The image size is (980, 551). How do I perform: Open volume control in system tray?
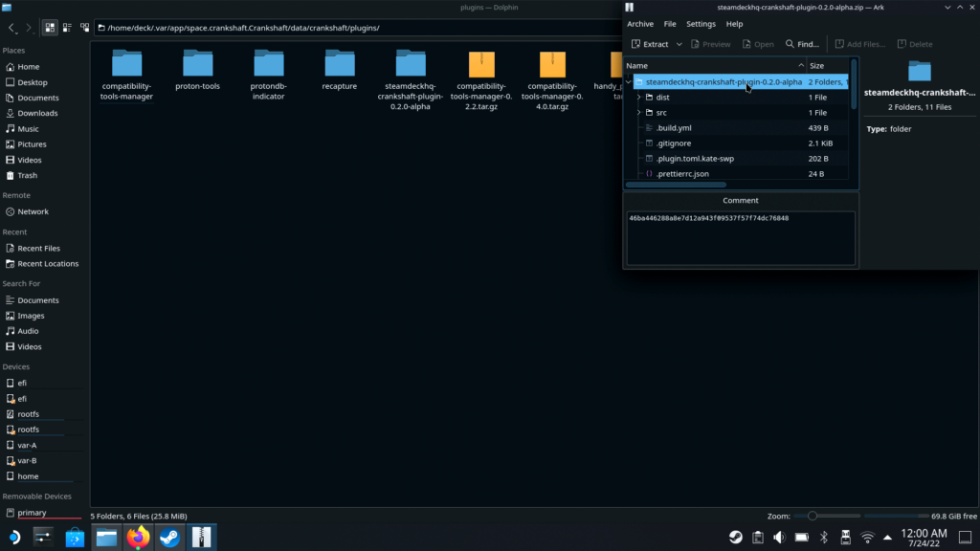(x=779, y=538)
